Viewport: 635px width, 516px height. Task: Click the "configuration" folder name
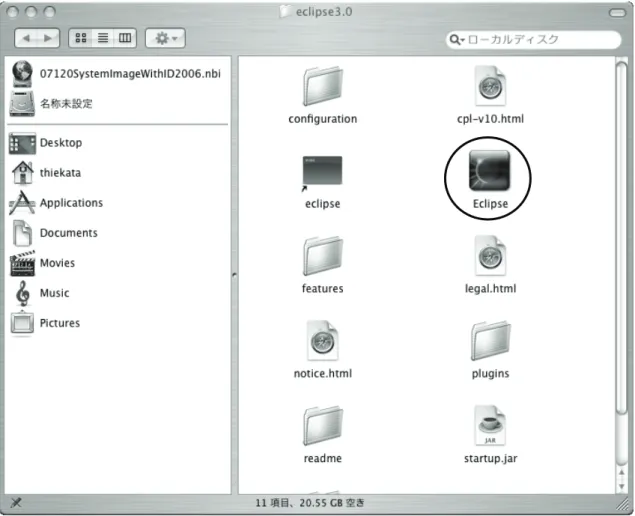(x=323, y=119)
